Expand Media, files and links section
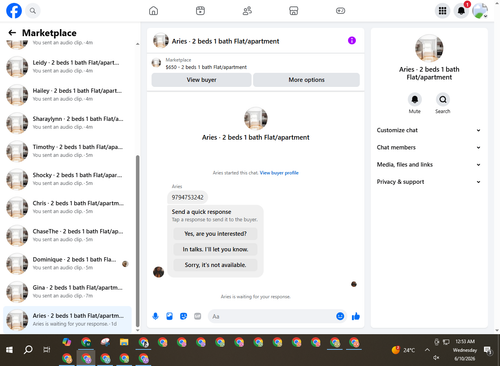Image resolution: width=500 pixels, height=366 pixels. 429,165
